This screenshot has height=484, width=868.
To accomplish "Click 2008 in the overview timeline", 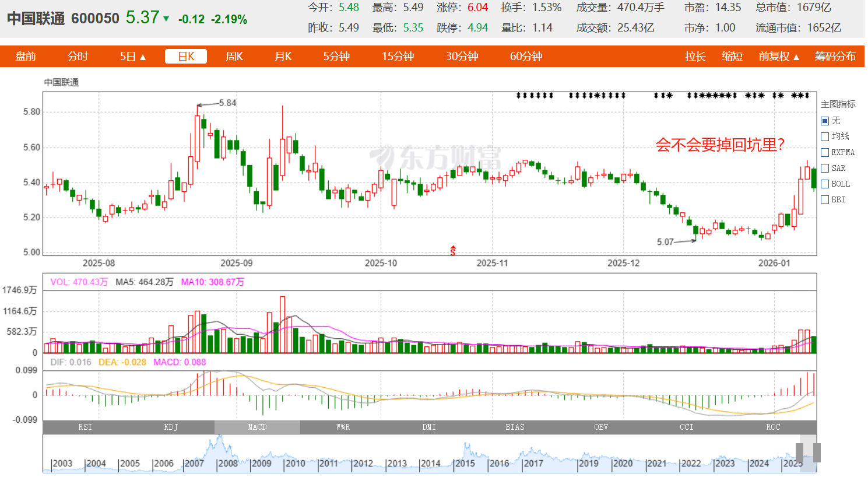I will point(227,464).
